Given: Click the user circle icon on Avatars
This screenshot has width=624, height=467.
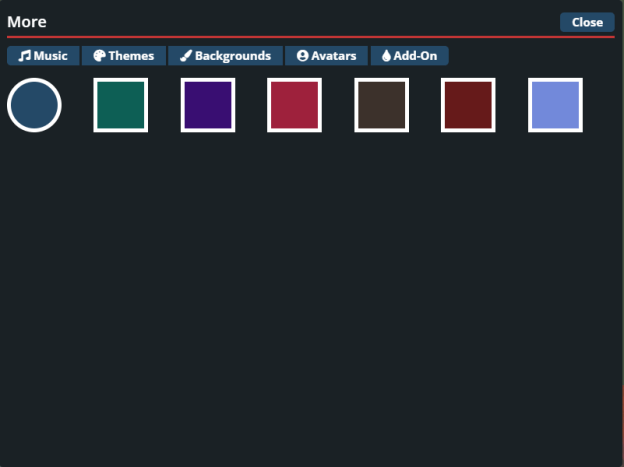Looking at the screenshot, I should point(302,56).
